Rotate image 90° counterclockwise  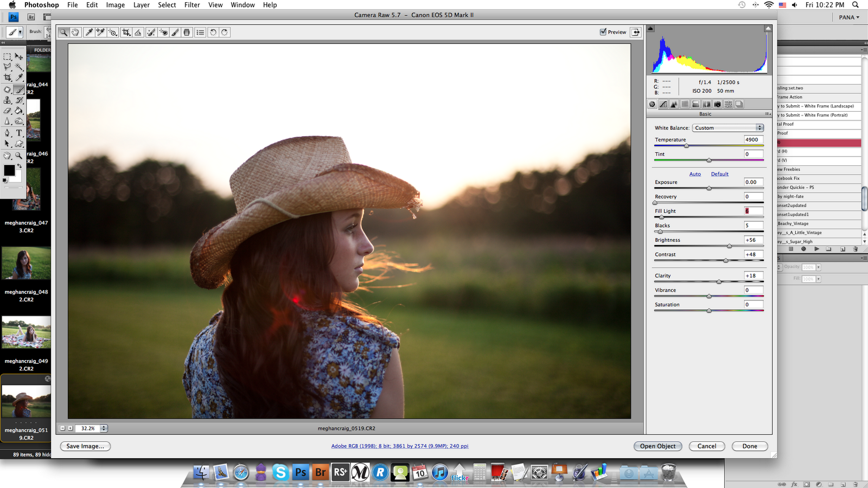[x=213, y=33]
